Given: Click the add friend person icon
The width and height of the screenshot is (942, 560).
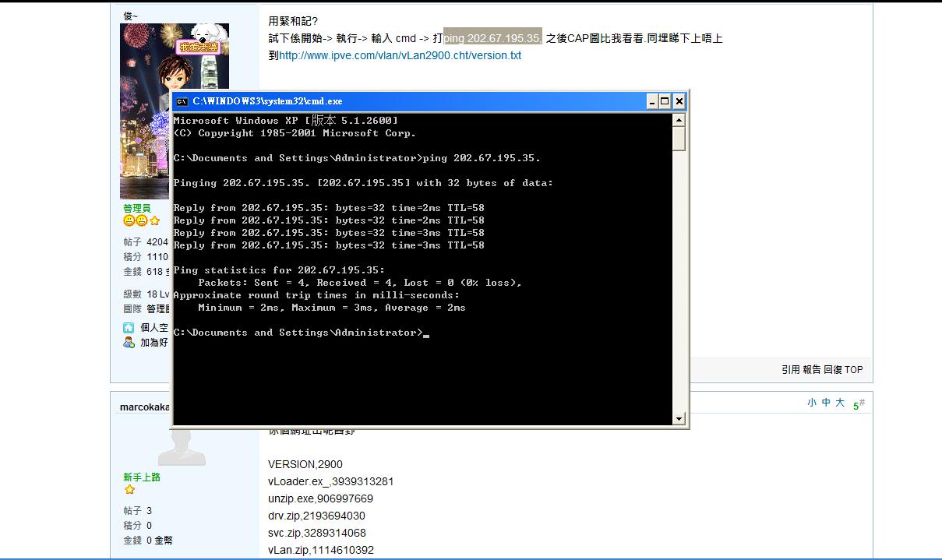Looking at the screenshot, I should [129, 342].
